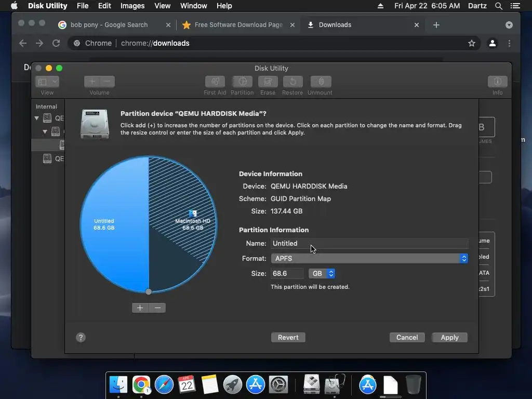Open Chrome's three-dot menu
This screenshot has height=399, width=532.
click(509, 43)
